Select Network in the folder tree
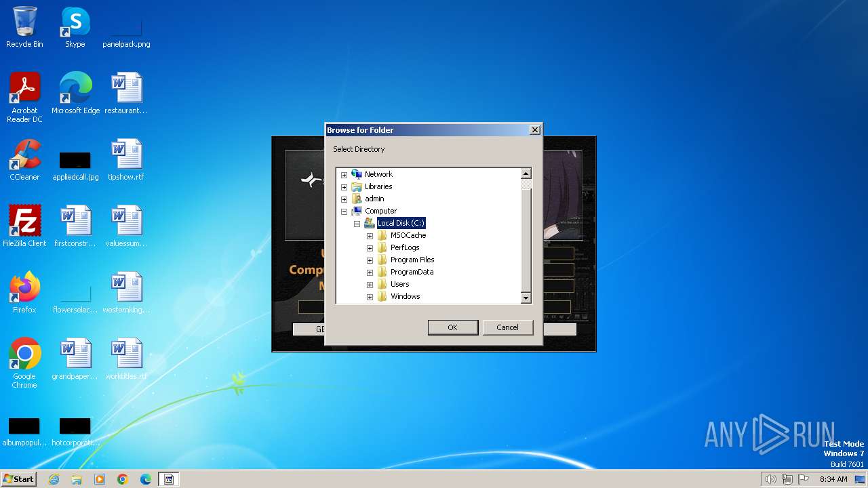Image resolution: width=868 pixels, height=488 pixels. pyautogui.click(x=378, y=174)
